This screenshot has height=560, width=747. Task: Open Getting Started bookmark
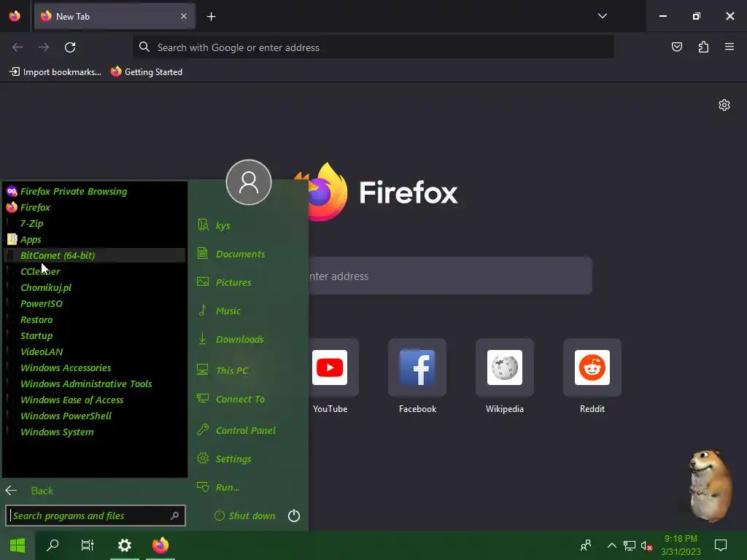click(147, 72)
